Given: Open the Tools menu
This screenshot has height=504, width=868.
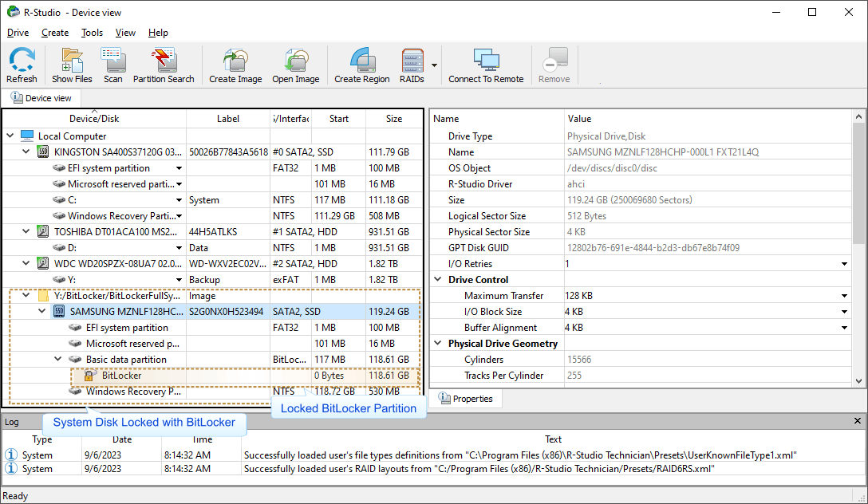Looking at the screenshot, I should [x=92, y=33].
